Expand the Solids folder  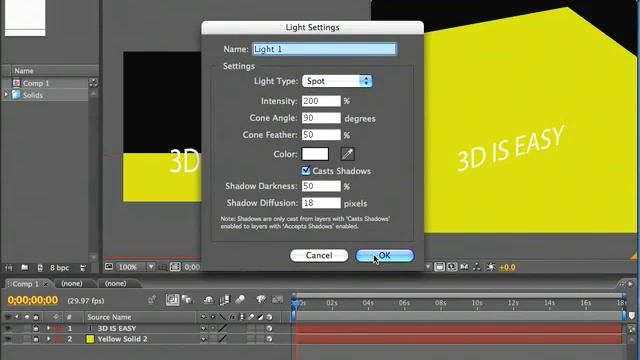pyautogui.click(x=6, y=95)
